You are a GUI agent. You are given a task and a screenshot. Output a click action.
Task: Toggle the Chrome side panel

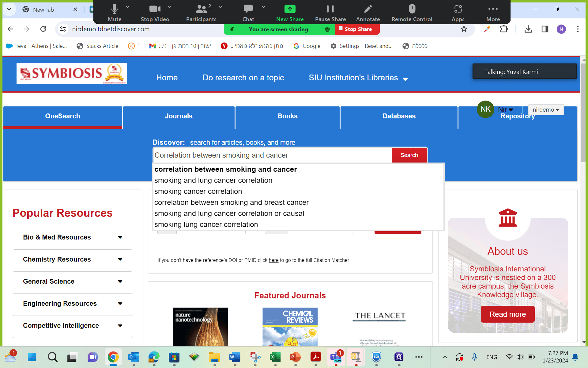[545, 29]
